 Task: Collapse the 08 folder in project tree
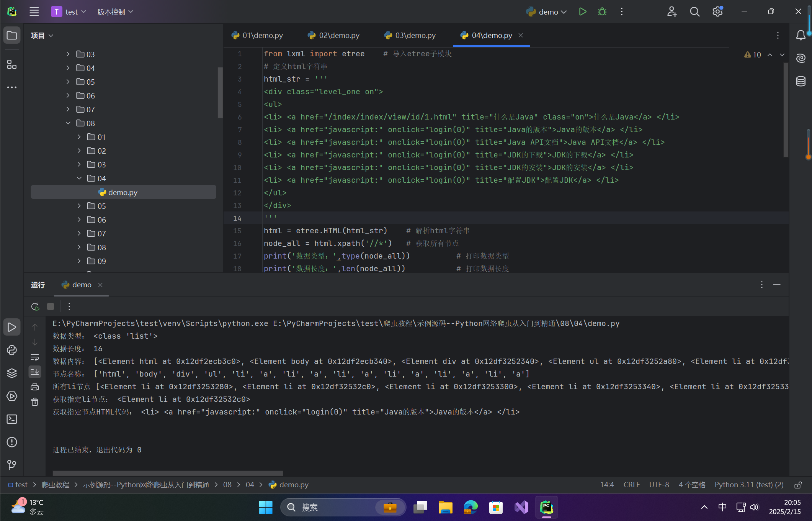[x=68, y=123]
